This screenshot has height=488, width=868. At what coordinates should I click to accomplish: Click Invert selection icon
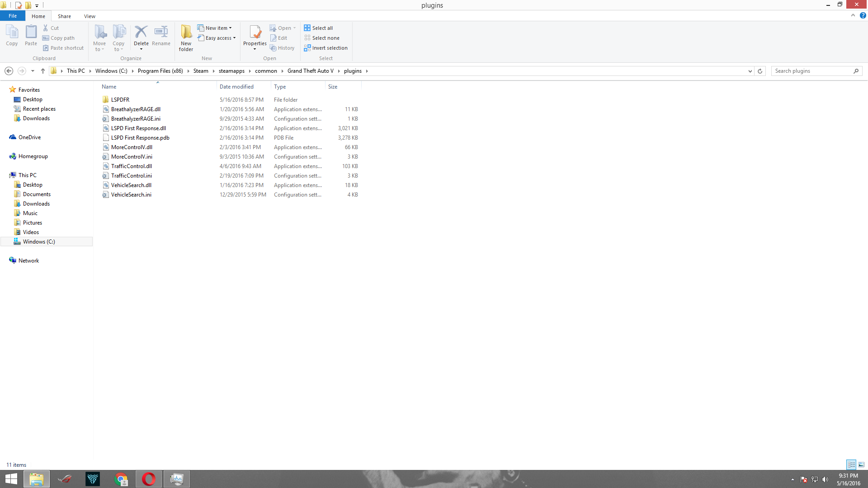tap(307, 48)
